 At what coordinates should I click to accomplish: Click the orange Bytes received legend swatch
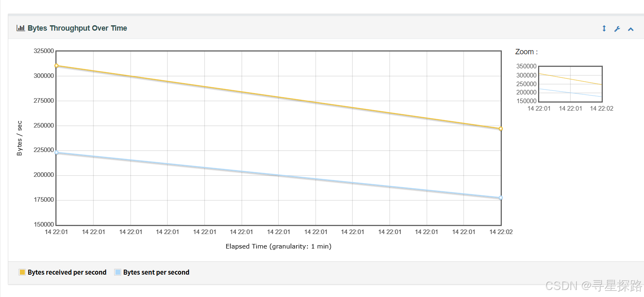coord(22,272)
